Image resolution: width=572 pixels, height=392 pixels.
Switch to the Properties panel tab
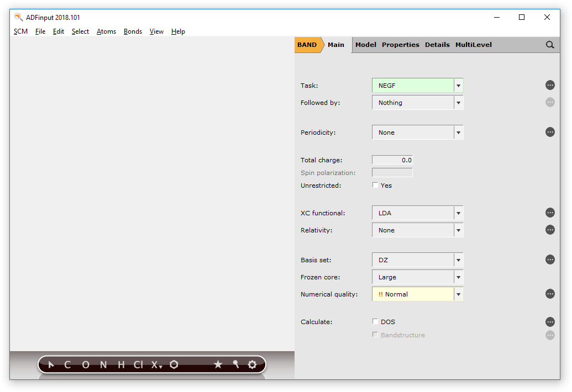(401, 45)
